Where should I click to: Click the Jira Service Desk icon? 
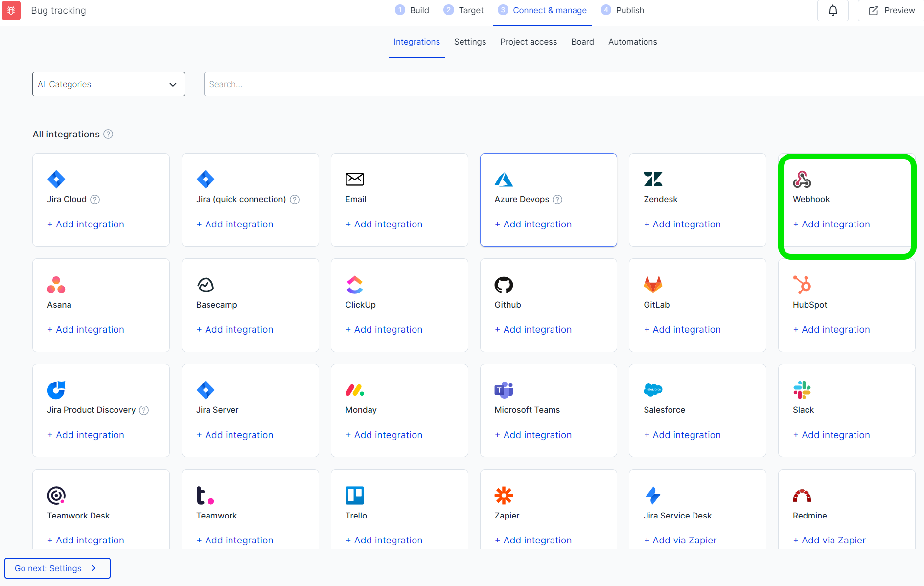tap(653, 496)
